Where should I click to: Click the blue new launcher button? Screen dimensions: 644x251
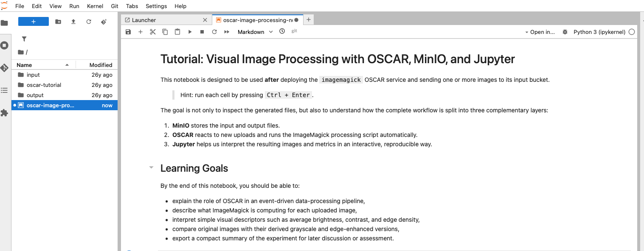pos(34,22)
